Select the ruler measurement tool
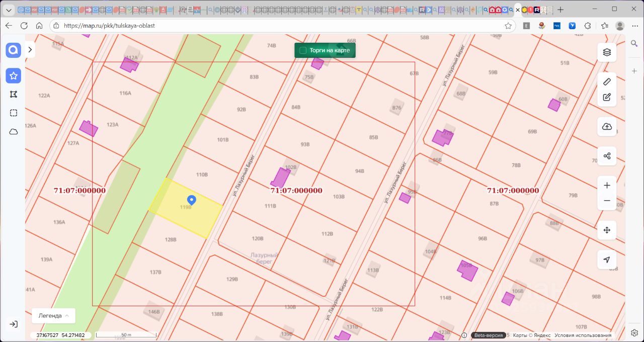The image size is (644, 342). (607, 81)
